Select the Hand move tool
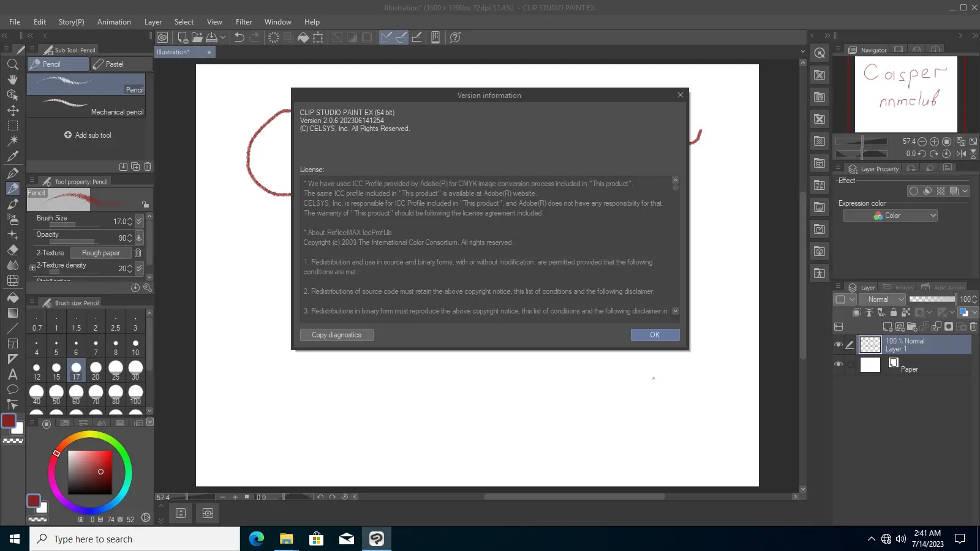This screenshot has width=980, height=551. coord(12,80)
